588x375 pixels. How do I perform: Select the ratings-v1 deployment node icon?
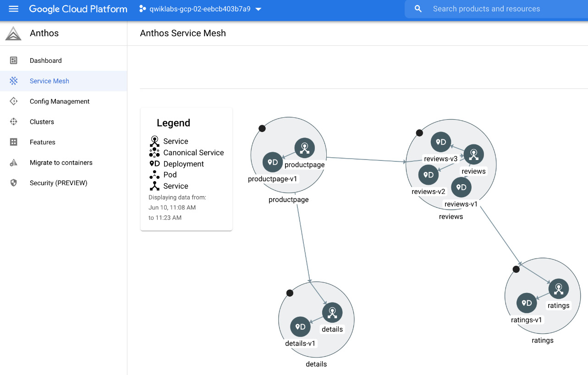pos(527,303)
